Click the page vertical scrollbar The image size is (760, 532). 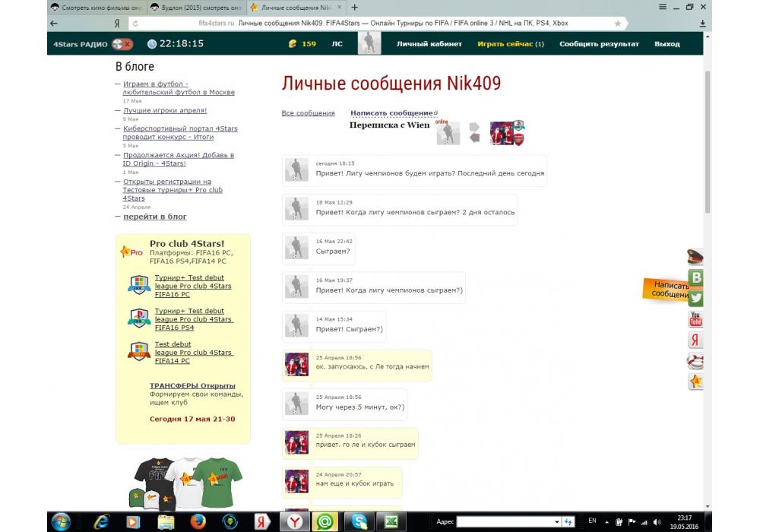tap(708, 152)
